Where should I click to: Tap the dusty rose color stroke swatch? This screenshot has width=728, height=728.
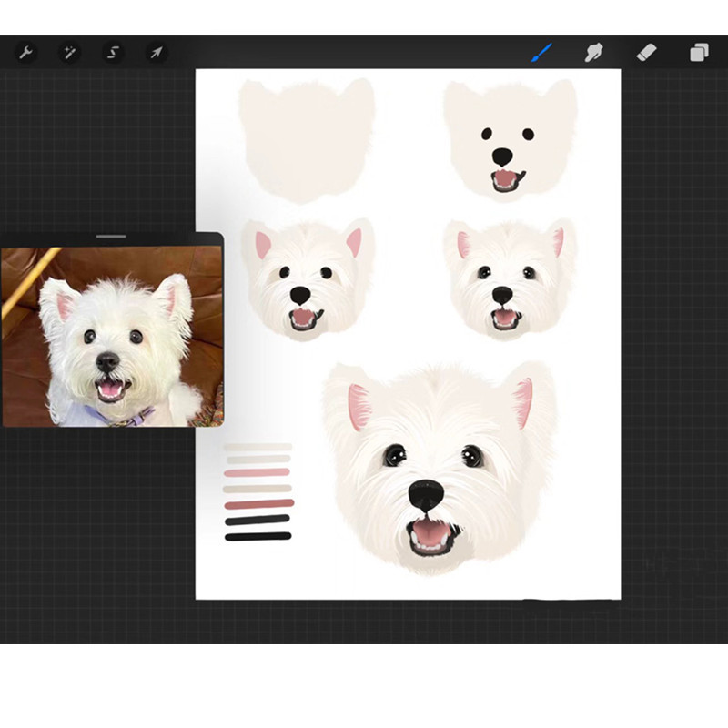tap(259, 504)
